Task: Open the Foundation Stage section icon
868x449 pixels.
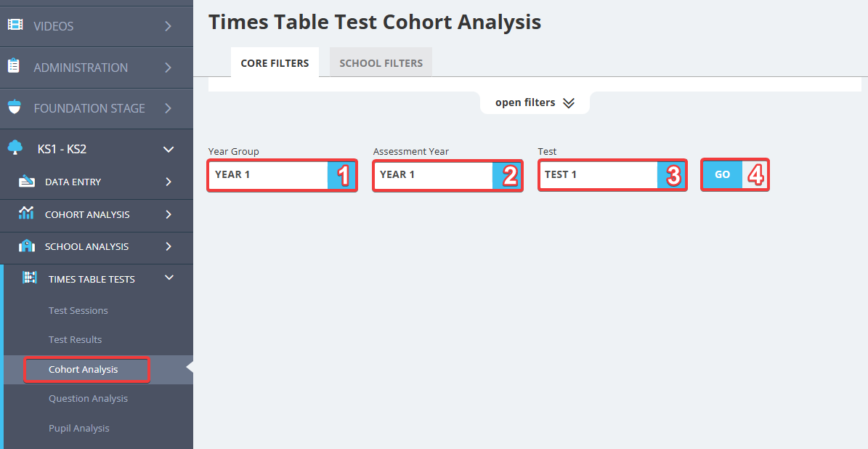Action: [x=16, y=108]
